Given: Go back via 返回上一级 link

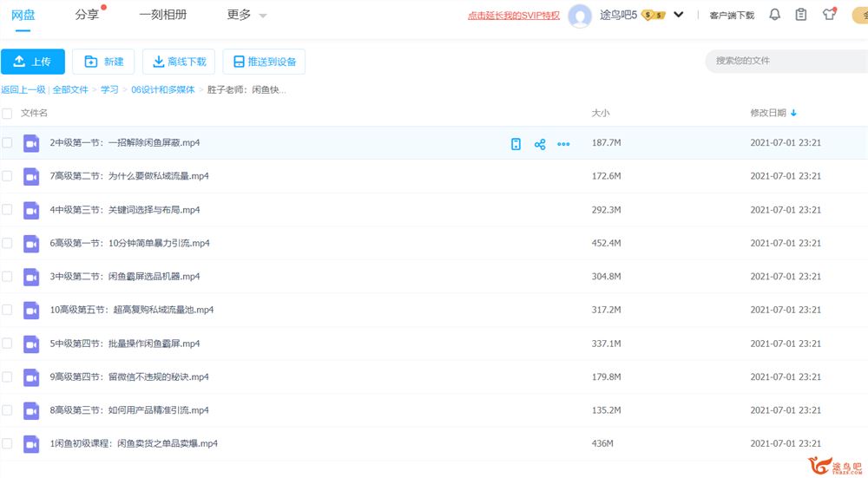Looking at the screenshot, I should [23, 89].
